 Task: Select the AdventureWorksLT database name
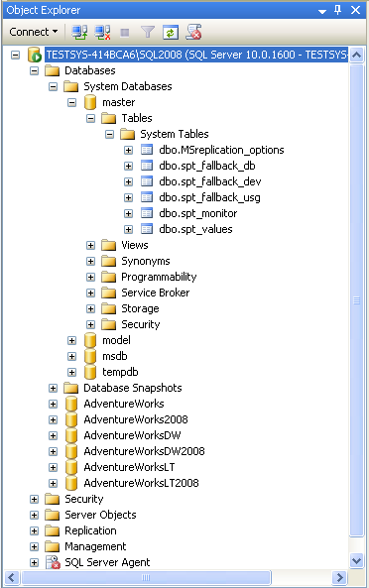129,467
